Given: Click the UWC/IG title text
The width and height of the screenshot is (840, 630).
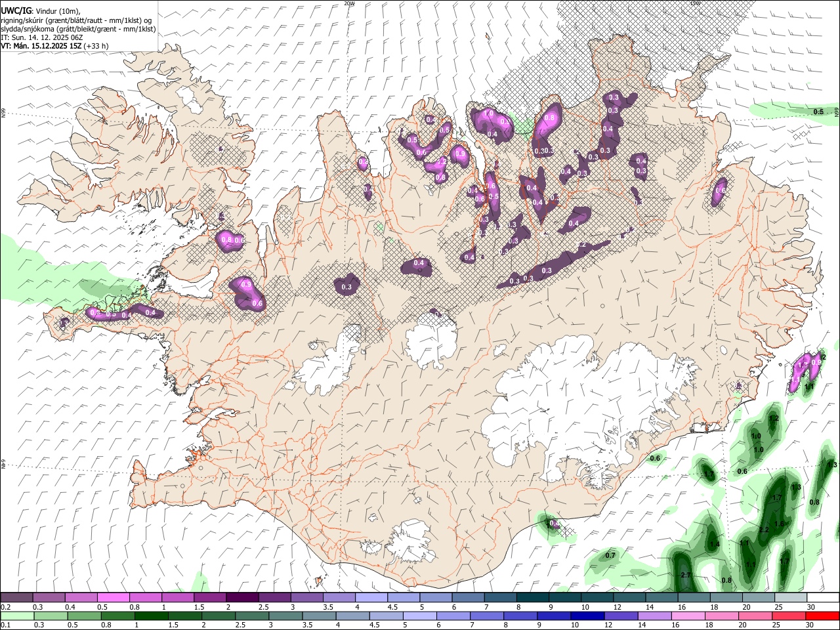Looking at the screenshot, I should (15, 10).
